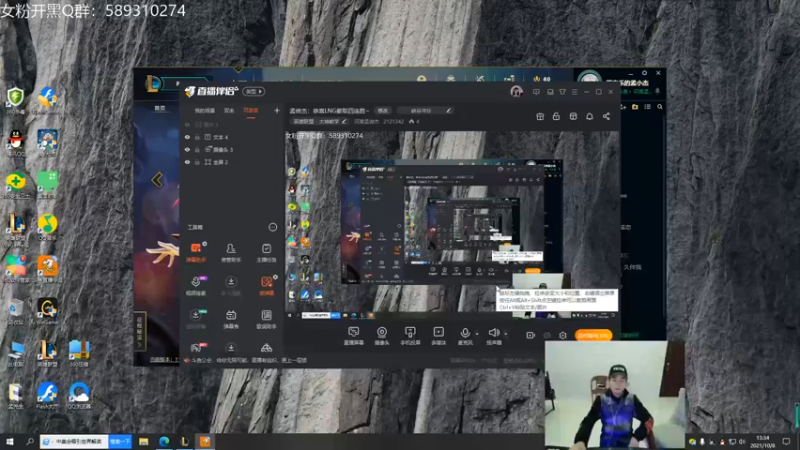Toggle visibility of the 全屏 2 layer
This screenshot has width=800, height=450.
pyautogui.click(x=187, y=162)
